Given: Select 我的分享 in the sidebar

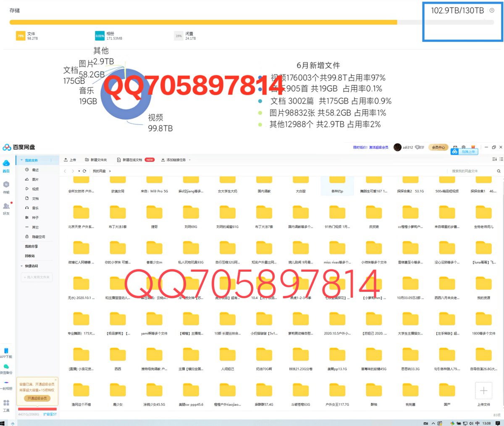Looking at the screenshot, I should (x=31, y=247).
